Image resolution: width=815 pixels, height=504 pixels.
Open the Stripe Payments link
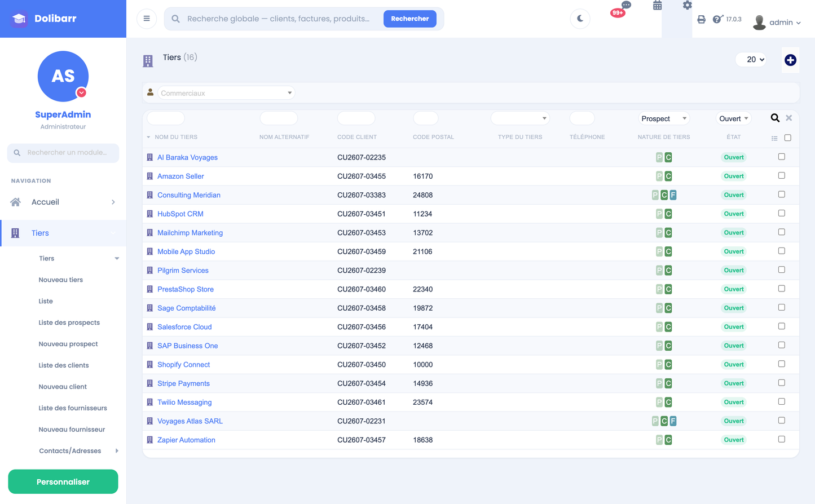[x=183, y=383]
